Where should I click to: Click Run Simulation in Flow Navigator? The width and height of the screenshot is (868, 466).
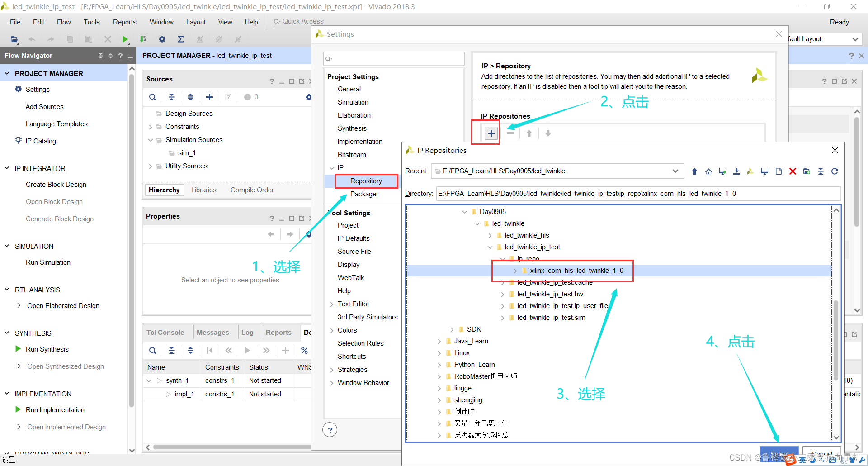[x=48, y=262]
